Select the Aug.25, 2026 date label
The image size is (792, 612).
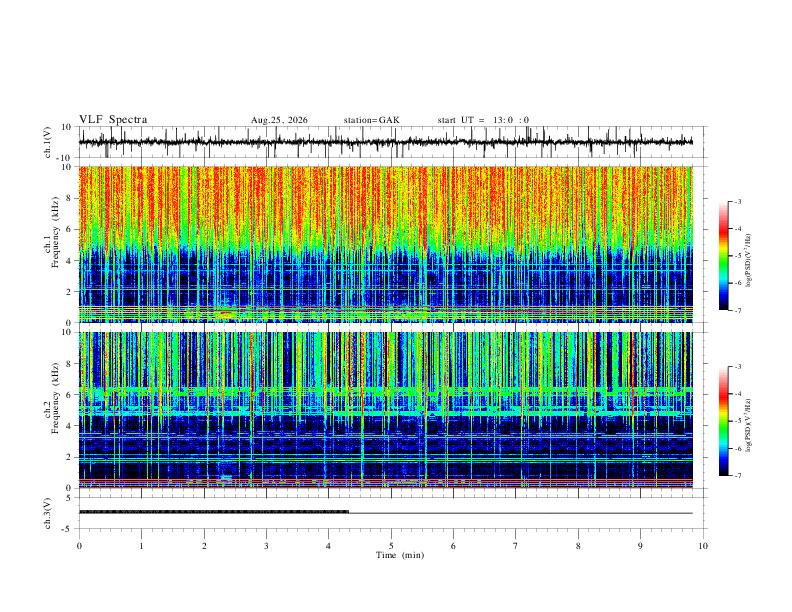point(279,120)
